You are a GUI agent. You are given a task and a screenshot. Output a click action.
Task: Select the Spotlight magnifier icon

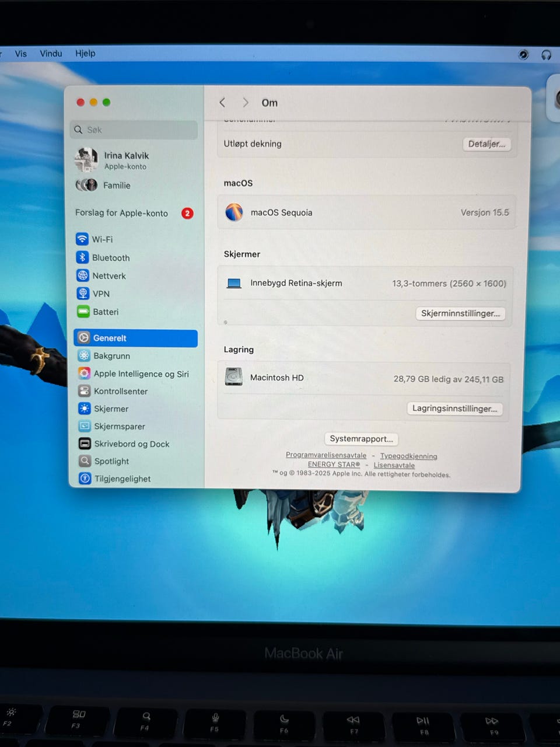tap(85, 461)
